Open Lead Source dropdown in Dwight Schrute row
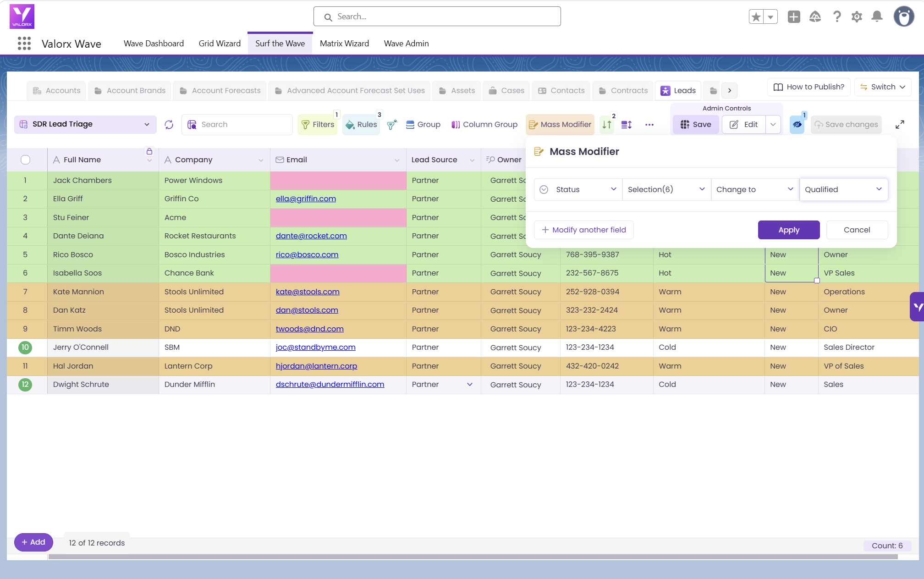The width and height of the screenshot is (924, 579). (x=470, y=385)
